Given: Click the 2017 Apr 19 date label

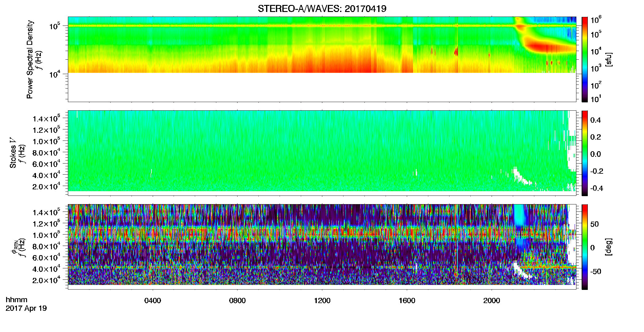Looking at the screenshot, I should click(26, 308).
